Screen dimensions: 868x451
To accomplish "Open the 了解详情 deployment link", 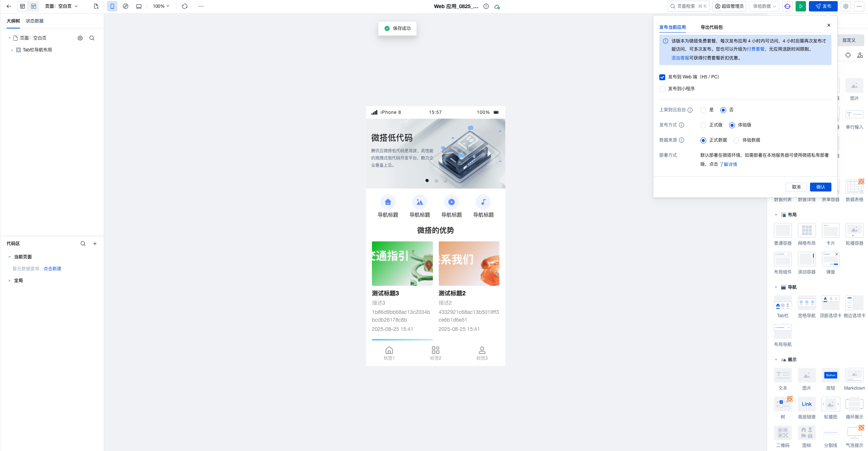I will coord(728,165).
